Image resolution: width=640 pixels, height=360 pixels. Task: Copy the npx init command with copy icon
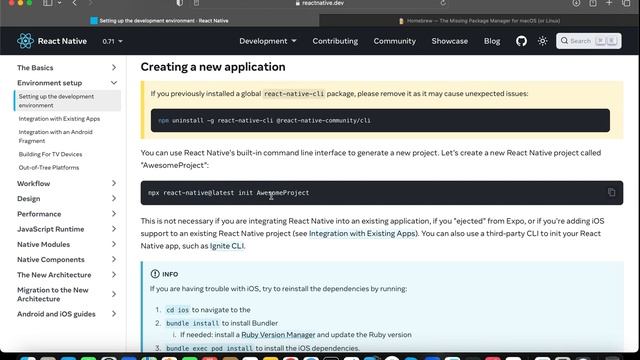tap(611, 192)
